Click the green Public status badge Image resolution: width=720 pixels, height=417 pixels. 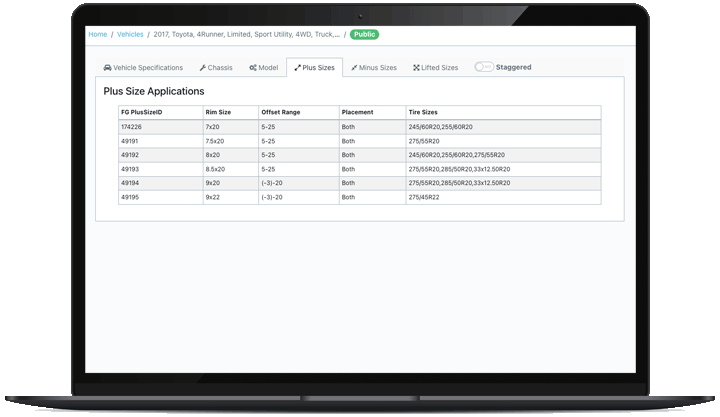(x=364, y=34)
